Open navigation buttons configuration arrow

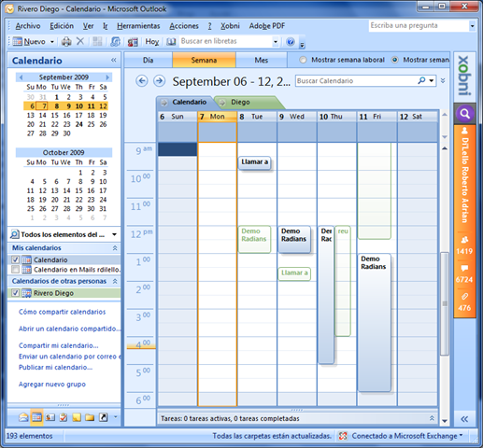(115, 416)
